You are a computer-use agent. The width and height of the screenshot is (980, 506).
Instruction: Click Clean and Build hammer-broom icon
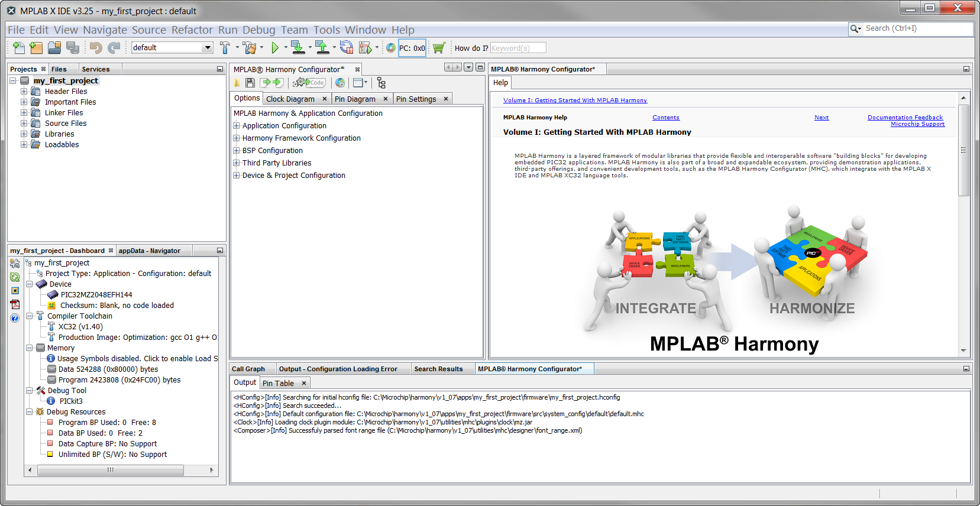250,48
